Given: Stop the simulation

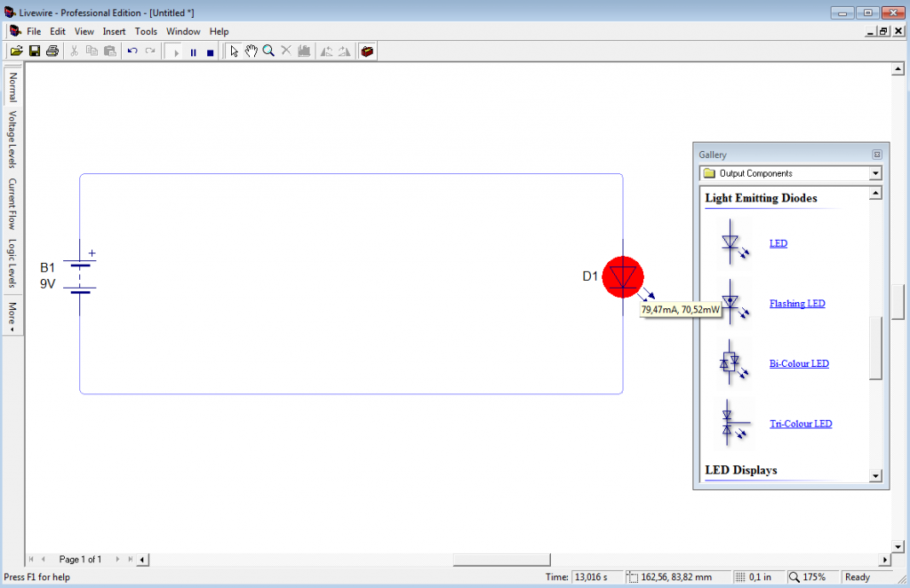Looking at the screenshot, I should pos(211,51).
